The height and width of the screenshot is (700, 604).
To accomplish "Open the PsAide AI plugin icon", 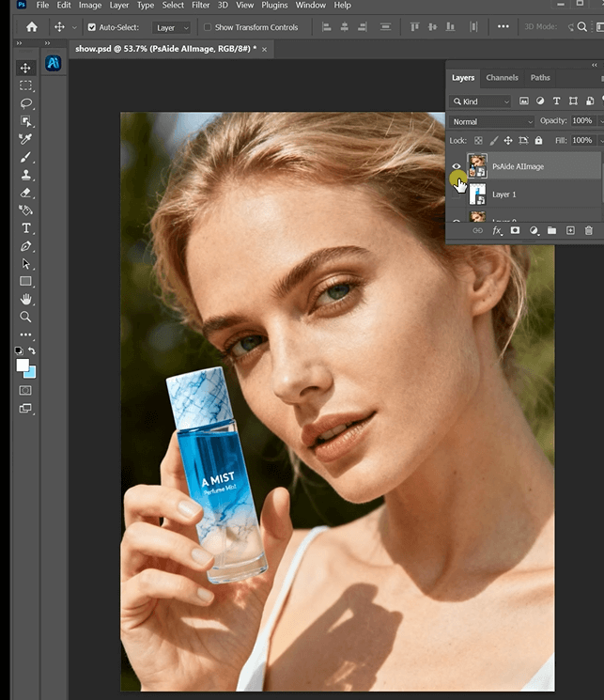I will click(x=54, y=64).
